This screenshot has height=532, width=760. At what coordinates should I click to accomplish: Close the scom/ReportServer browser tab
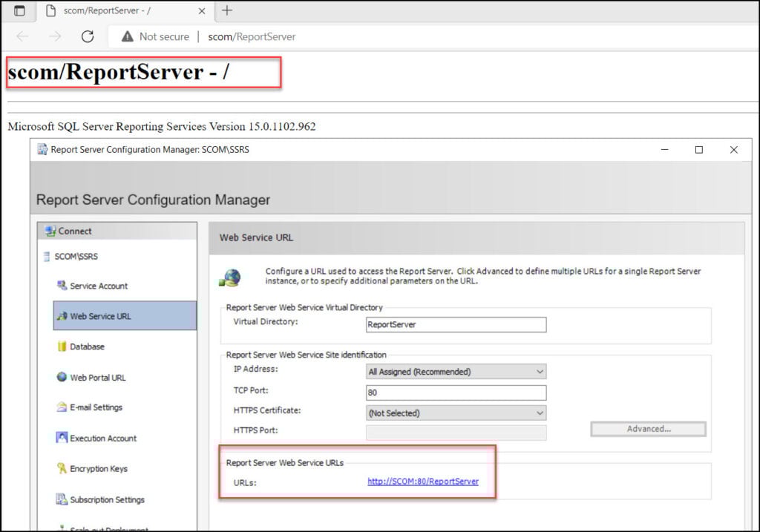pos(202,10)
